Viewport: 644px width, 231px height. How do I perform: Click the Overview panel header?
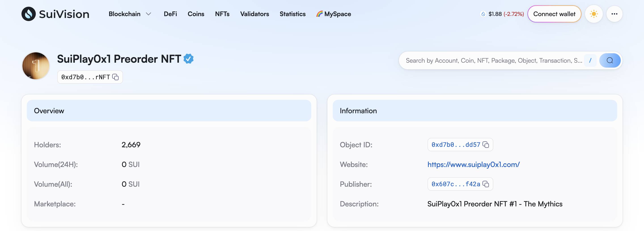[x=169, y=111]
